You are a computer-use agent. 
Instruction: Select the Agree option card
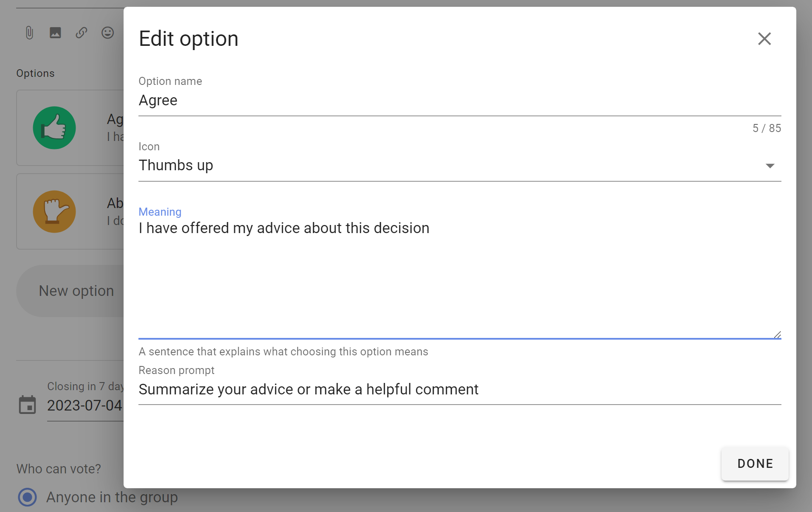(x=70, y=128)
